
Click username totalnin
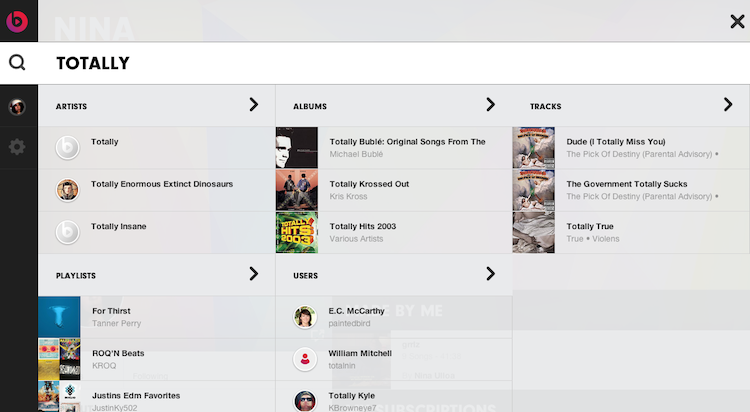tap(342, 366)
